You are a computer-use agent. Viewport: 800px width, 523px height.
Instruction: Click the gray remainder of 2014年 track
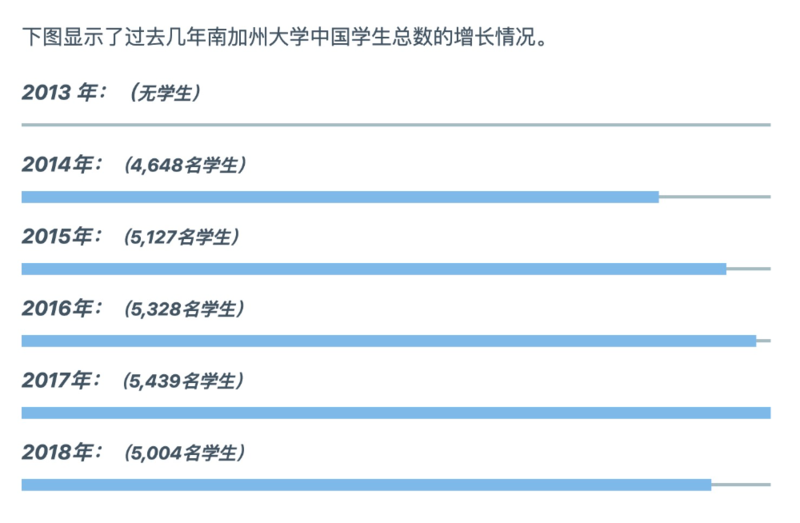(715, 197)
